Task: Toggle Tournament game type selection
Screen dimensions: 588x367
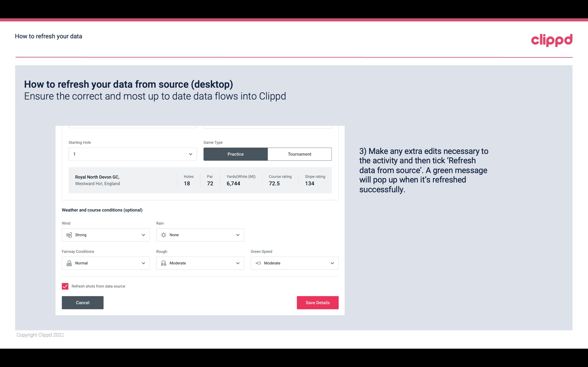Action: click(299, 154)
